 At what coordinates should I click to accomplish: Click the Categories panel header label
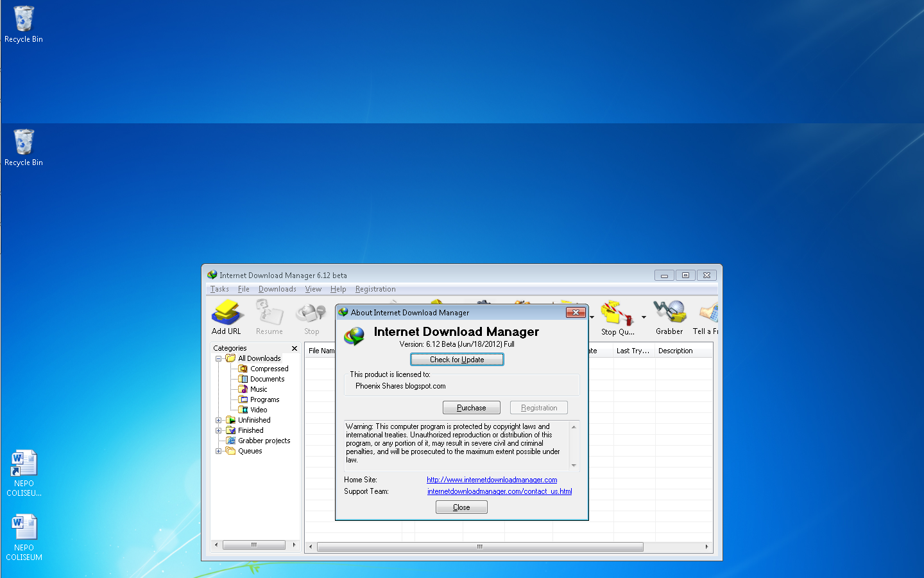pos(230,348)
